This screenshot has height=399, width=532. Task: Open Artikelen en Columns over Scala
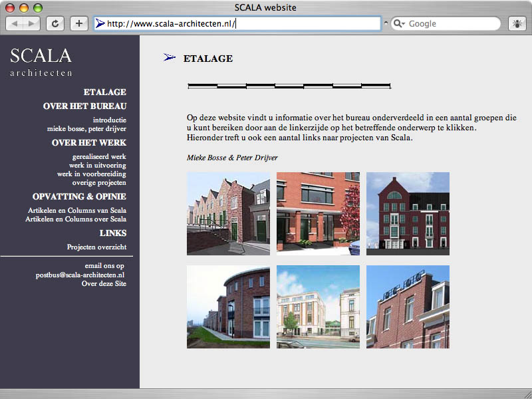(x=76, y=219)
